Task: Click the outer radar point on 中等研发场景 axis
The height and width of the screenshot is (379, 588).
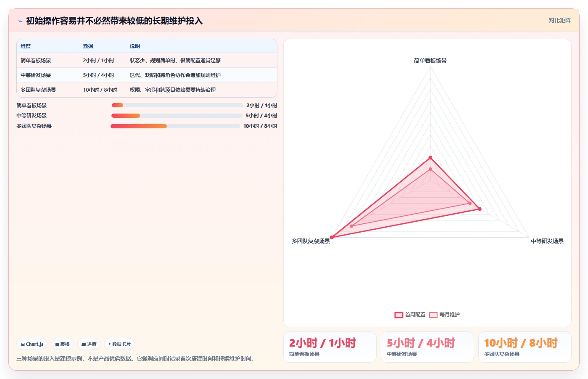Action: coord(480,209)
